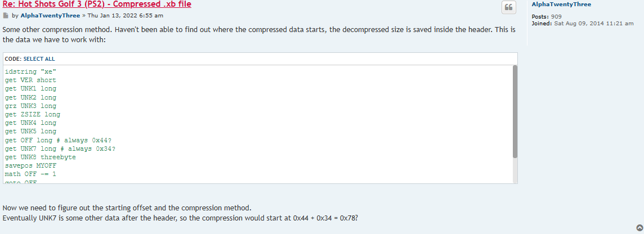Viewport: 644px width, 234px height.
Task: Click the 'get VER short' code line
Action: [30, 80]
